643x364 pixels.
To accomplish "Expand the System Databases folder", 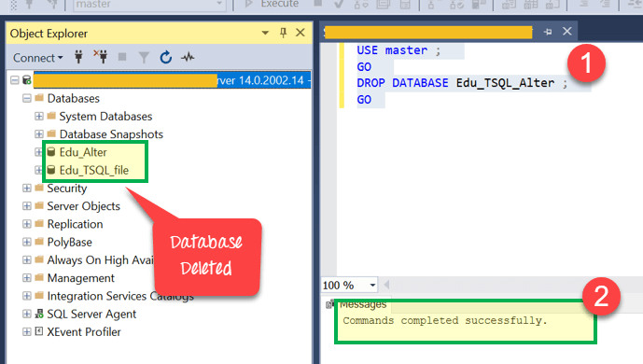I will coord(39,117).
